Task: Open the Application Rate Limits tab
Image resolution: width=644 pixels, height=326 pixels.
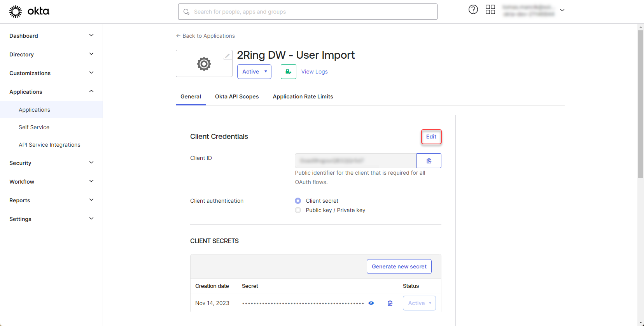Action: point(303,96)
